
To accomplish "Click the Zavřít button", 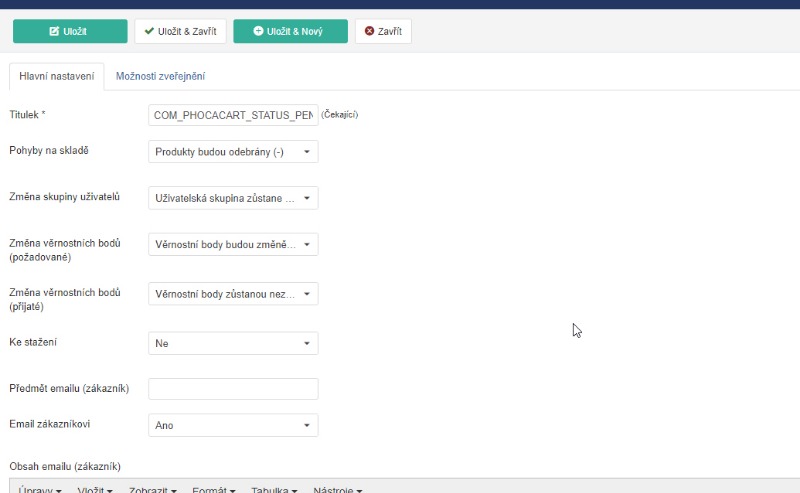I will [383, 31].
